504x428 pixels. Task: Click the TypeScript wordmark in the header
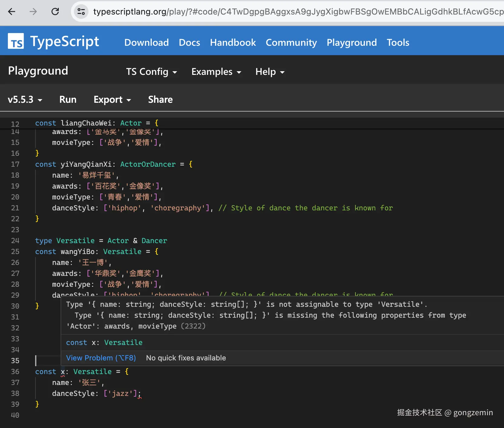tap(65, 41)
